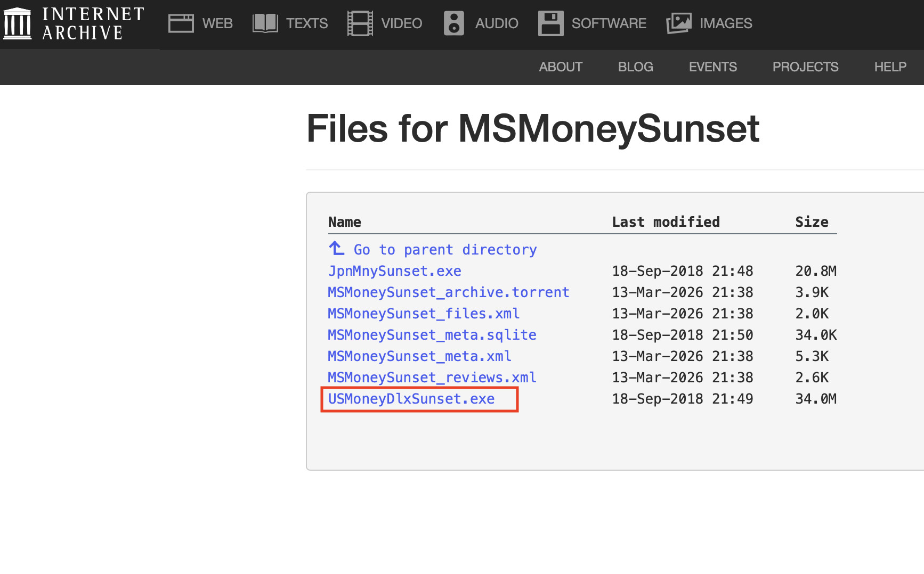Screen dimensions: 924x574
Task: Follow the Go to parent directory link
Action: coord(445,250)
